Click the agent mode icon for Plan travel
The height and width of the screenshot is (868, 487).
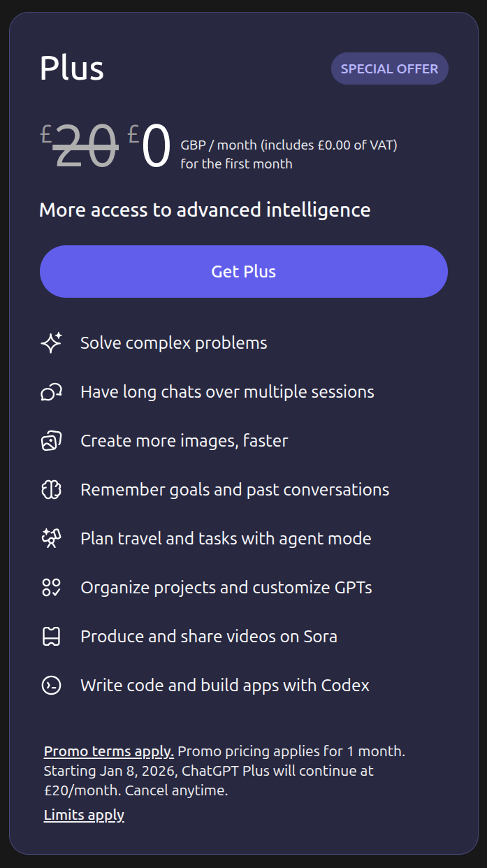(51, 539)
